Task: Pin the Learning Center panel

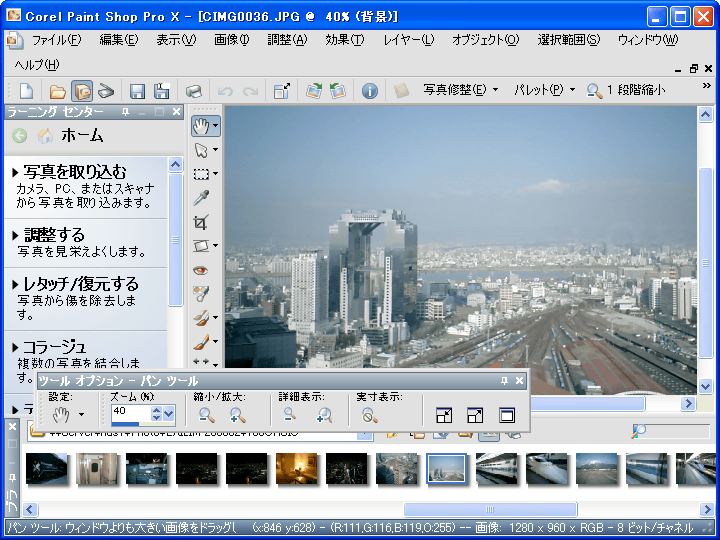Action: pos(125,112)
